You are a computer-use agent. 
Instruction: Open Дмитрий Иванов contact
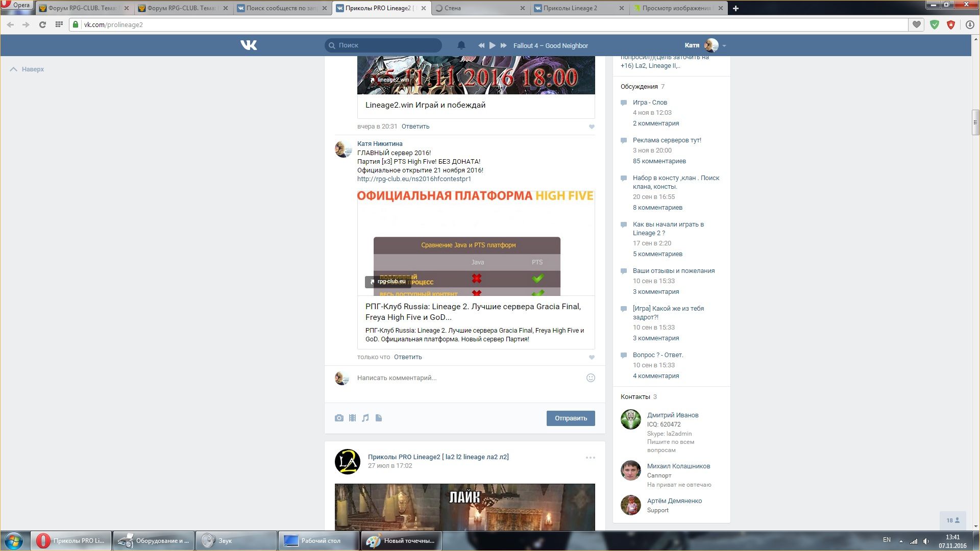[x=673, y=415]
